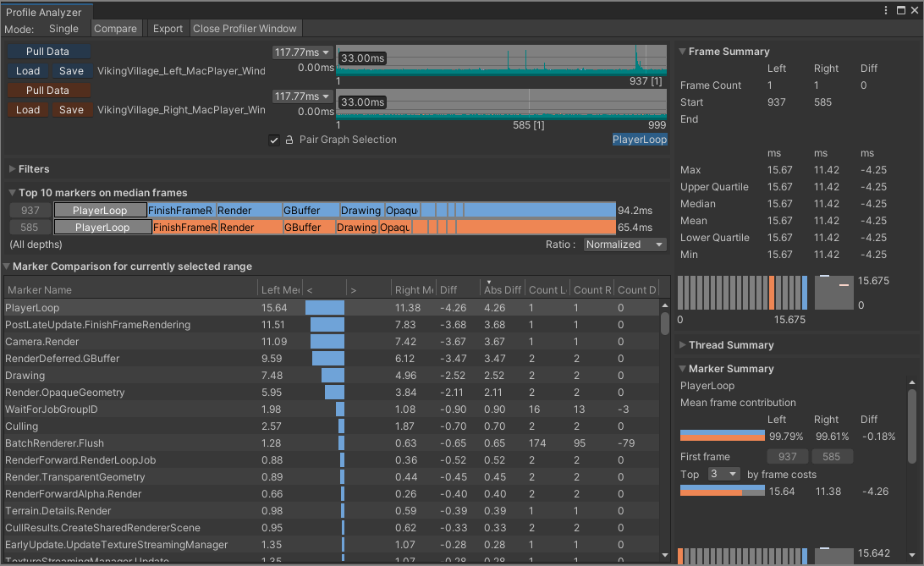The width and height of the screenshot is (924, 566).
Task: Click the blue Pull Data button
Action: pos(48,52)
